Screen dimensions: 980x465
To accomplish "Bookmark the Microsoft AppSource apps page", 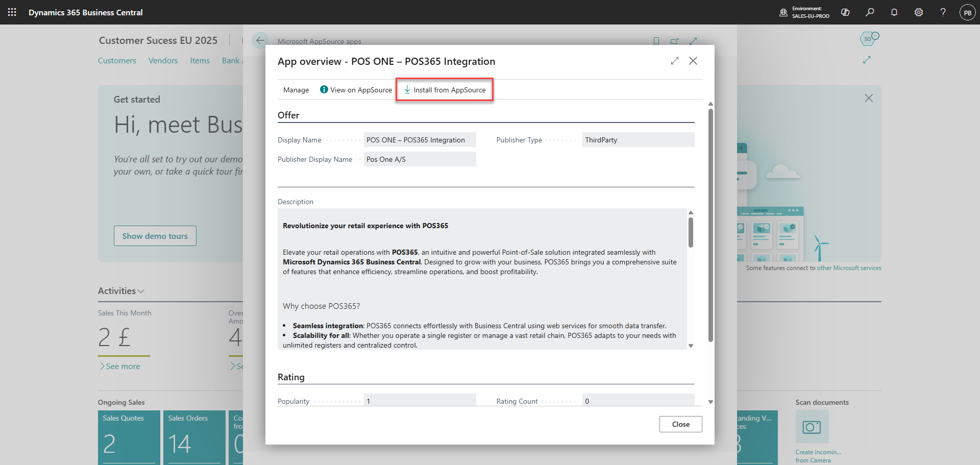I will [x=656, y=41].
